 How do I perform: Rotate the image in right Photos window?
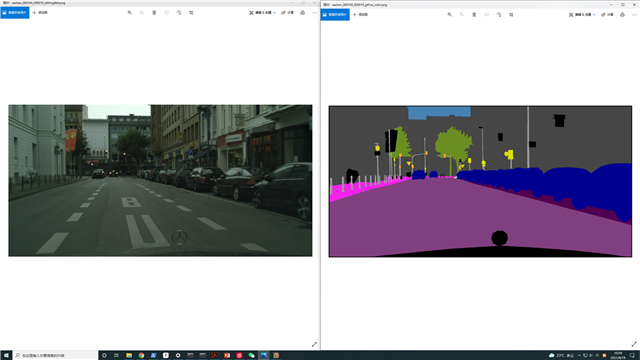(499, 15)
